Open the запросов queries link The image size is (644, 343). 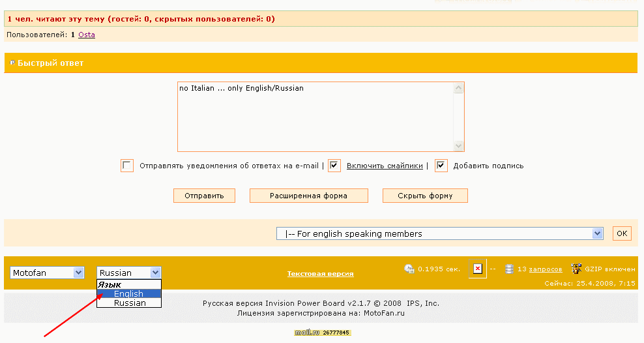click(546, 269)
